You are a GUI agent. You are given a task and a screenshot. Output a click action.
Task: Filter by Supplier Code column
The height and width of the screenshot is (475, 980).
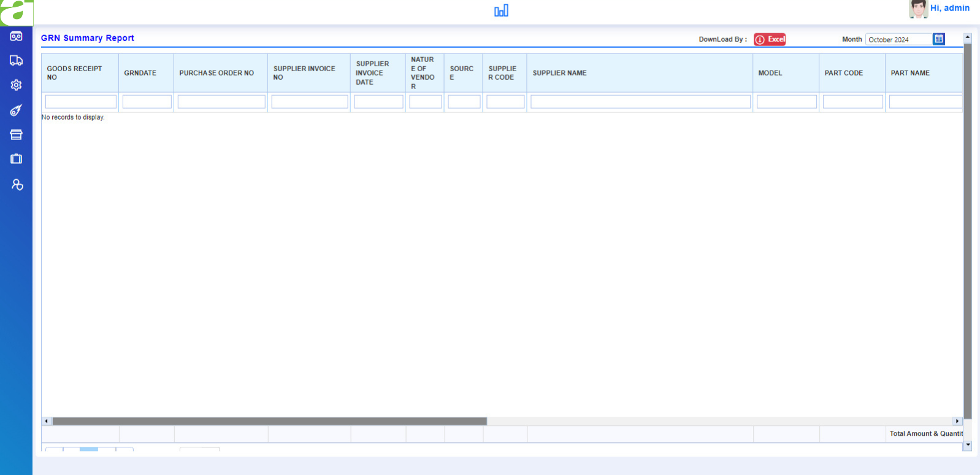point(505,101)
